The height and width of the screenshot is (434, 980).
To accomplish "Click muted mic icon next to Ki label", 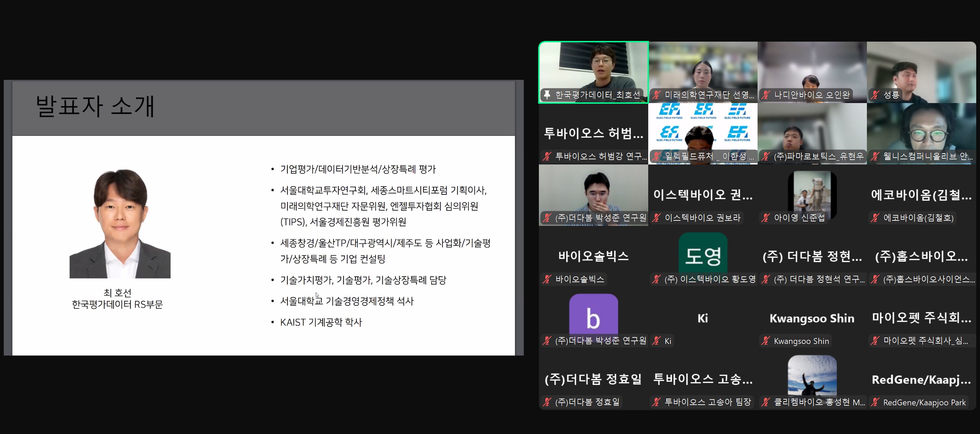I will pos(657,341).
